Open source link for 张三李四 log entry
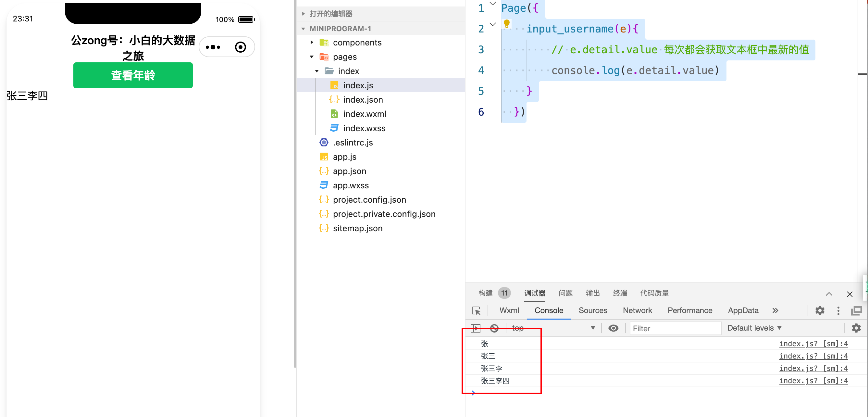This screenshot has height=417, width=868. 813,381
